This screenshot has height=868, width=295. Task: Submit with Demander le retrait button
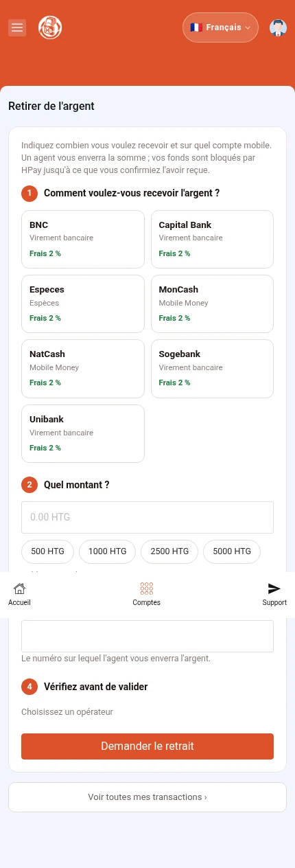pyautogui.click(x=147, y=746)
